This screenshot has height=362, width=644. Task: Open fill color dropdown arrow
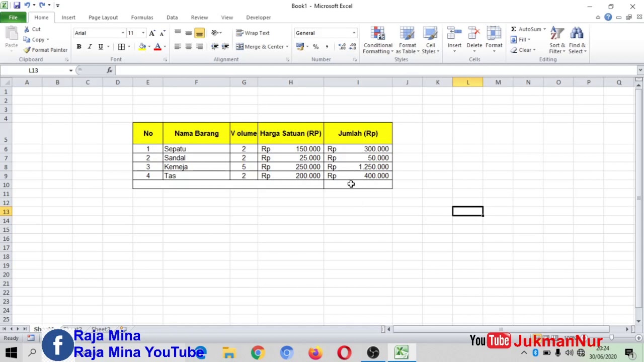point(149,47)
